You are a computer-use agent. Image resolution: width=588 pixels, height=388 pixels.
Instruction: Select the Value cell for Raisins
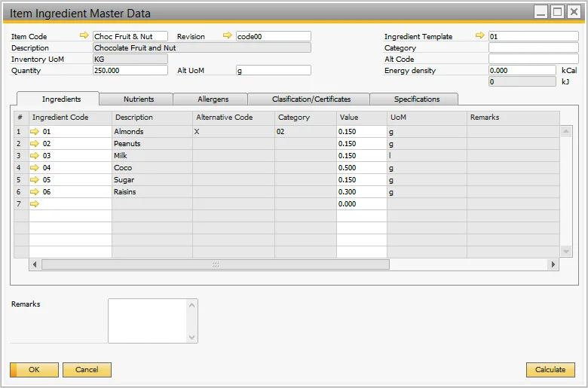coord(362,192)
